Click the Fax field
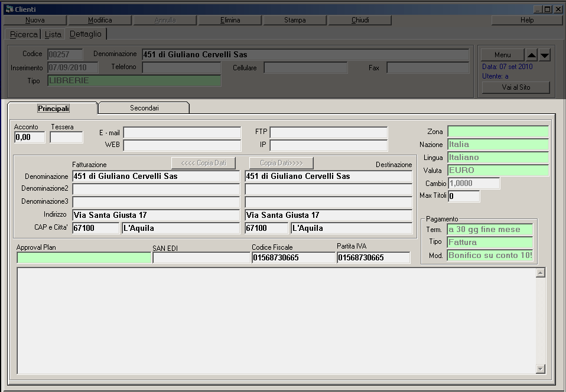The height and width of the screenshot is (392, 566). 428,67
